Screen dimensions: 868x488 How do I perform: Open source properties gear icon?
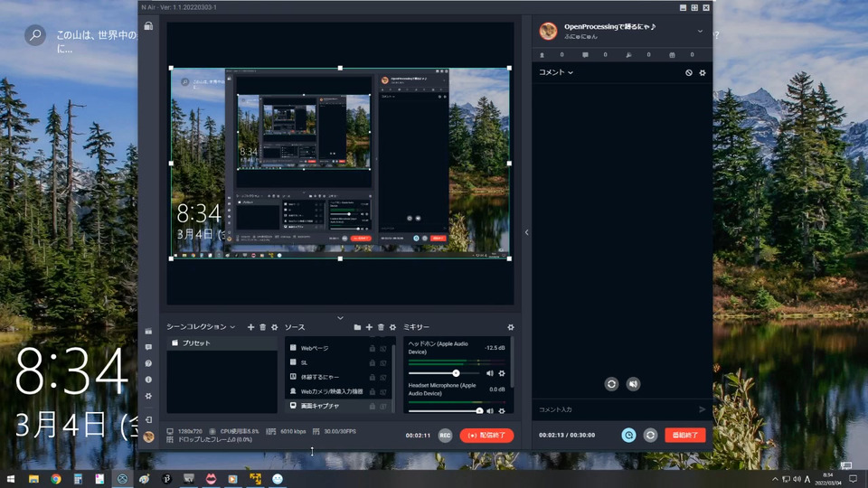pyautogui.click(x=392, y=327)
